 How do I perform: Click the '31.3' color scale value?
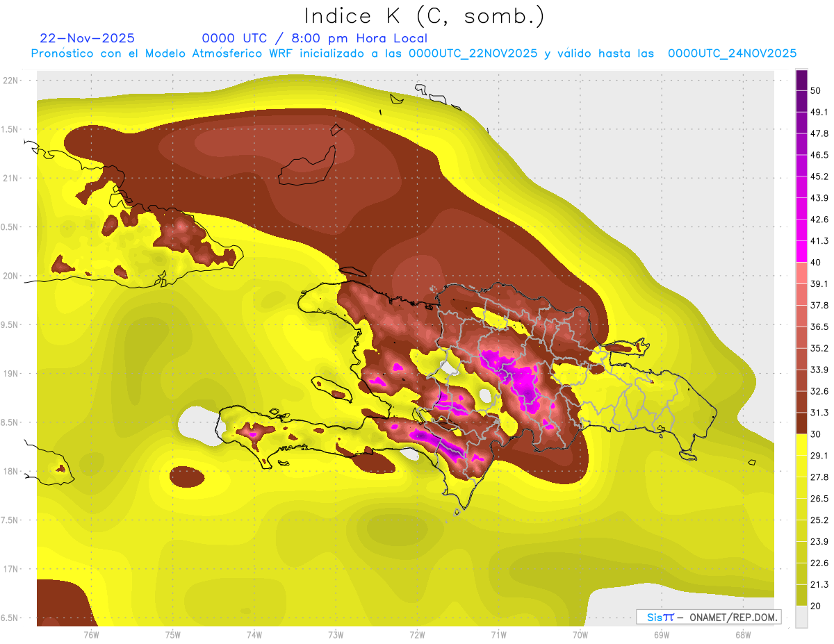point(819,413)
